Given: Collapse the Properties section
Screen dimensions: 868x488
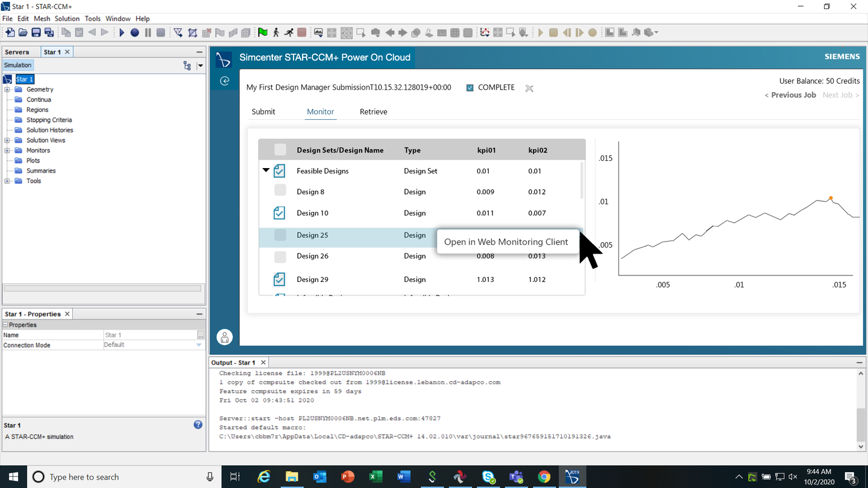Looking at the screenshot, I should (x=5, y=325).
